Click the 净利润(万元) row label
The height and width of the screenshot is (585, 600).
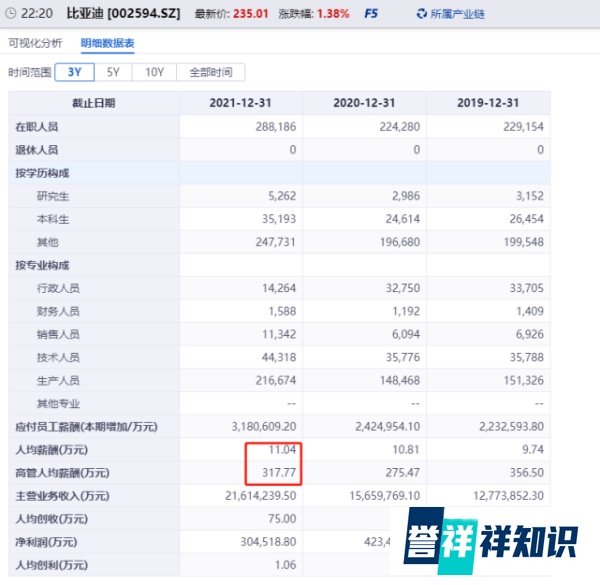tap(46, 542)
